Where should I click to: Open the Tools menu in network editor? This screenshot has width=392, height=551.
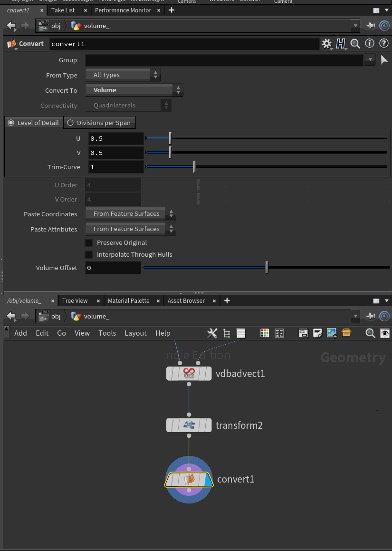(107, 333)
